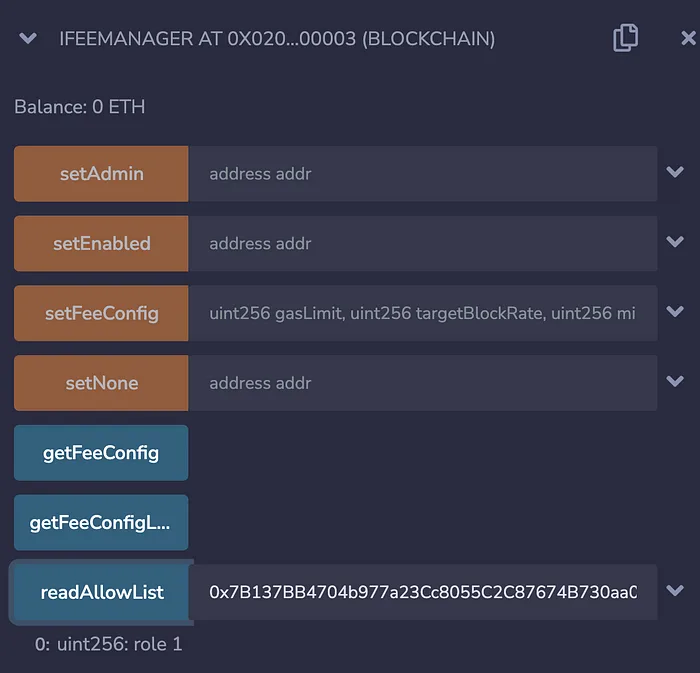Screen dimensions: 700x673
Task: Call readAllowList with the entered address
Action: tap(101, 592)
